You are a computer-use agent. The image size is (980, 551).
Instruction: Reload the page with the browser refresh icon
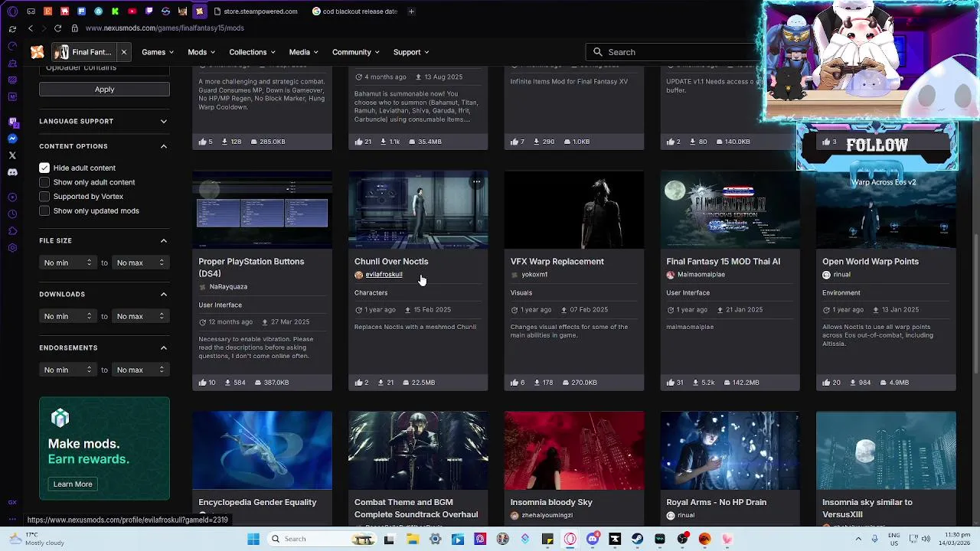pos(57,28)
